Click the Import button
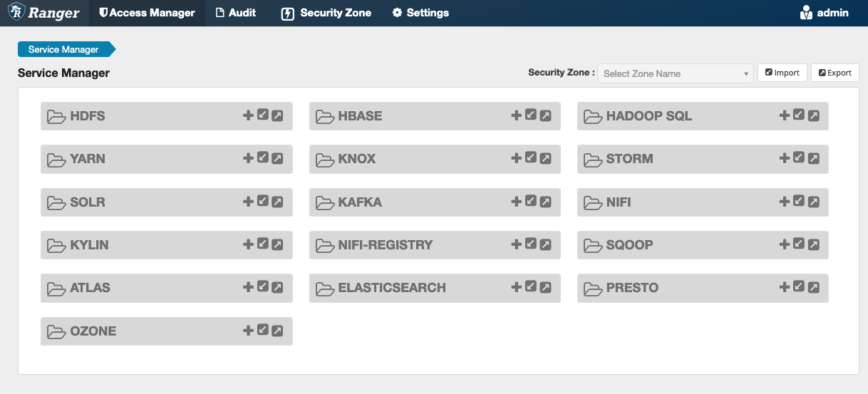Viewport: 868px width, 394px height. (782, 73)
